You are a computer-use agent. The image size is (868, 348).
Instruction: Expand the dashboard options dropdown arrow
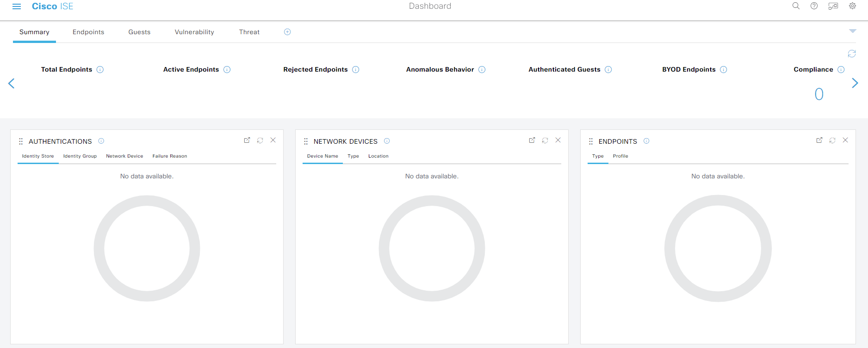coord(853,31)
